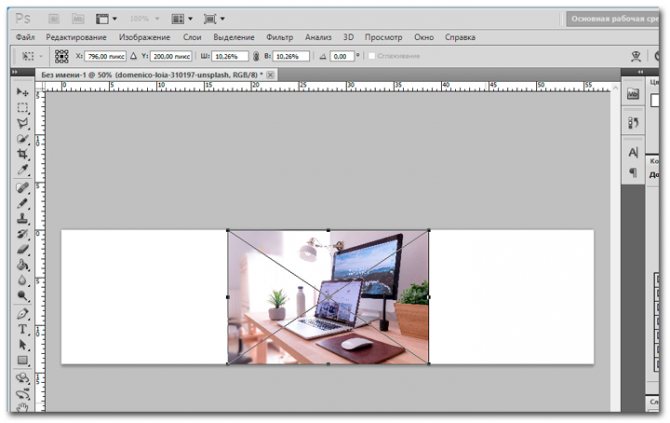Select the Healing Brush tool
This screenshot has width=670, height=423.
22,187
